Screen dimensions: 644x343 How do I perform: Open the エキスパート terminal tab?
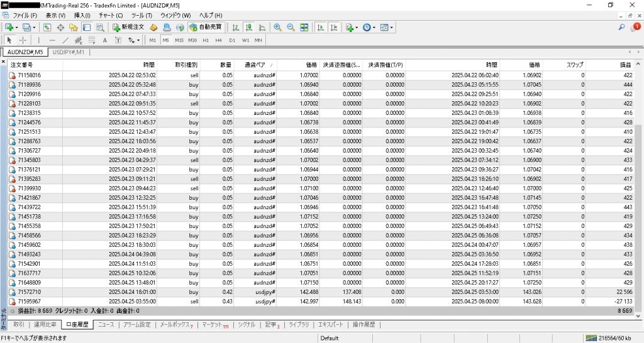(x=331, y=325)
